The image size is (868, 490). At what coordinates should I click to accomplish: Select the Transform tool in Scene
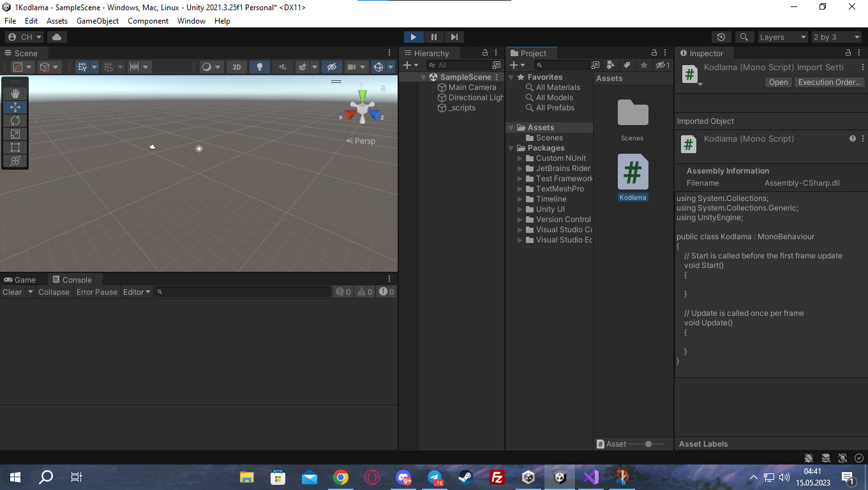point(15,161)
